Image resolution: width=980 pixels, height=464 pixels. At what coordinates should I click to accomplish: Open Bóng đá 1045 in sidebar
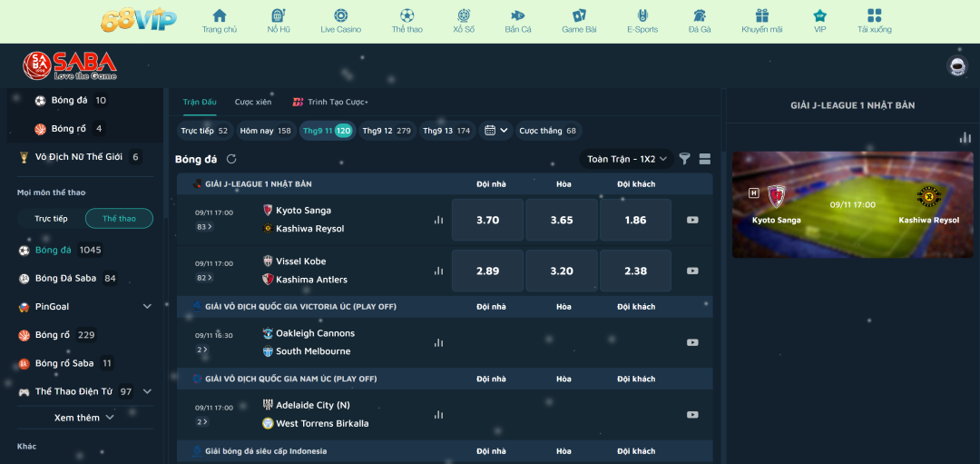[x=62, y=250]
